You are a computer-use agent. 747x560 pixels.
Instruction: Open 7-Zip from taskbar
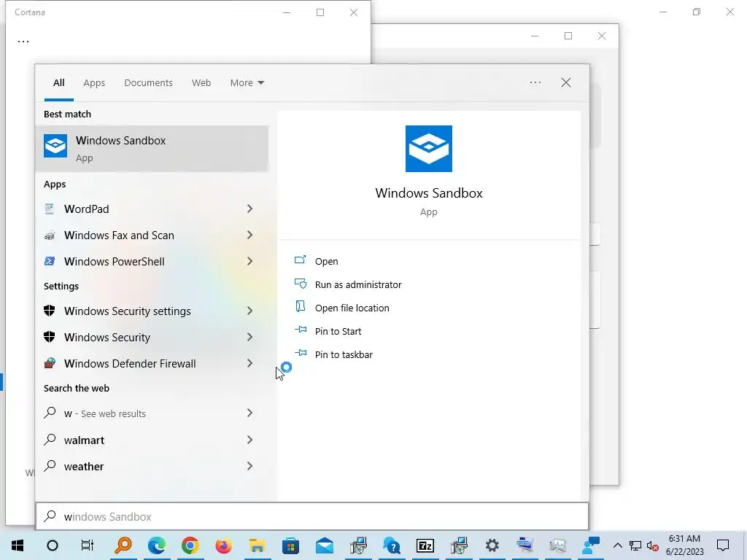tap(425, 545)
